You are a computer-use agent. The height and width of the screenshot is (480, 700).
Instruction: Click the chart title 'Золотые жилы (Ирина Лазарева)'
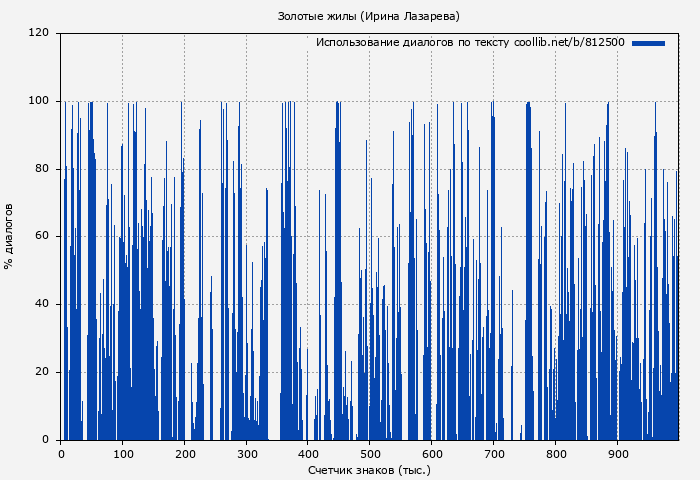pyautogui.click(x=369, y=16)
